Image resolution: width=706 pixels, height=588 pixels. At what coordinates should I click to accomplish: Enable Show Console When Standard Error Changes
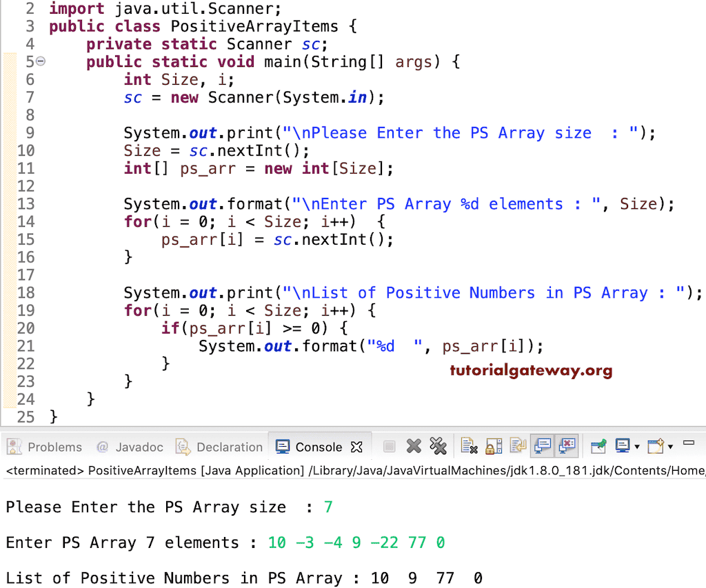pos(567,446)
